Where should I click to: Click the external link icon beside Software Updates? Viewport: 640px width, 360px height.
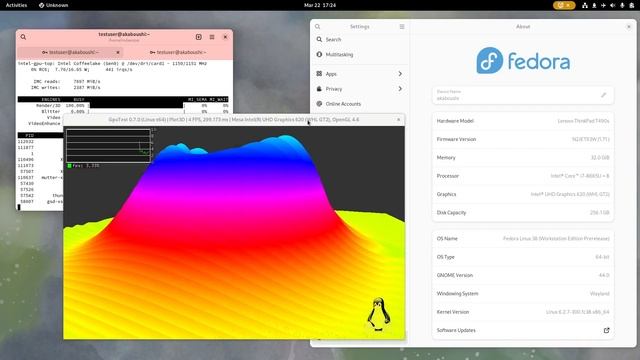pyautogui.click(x=607, y=330)
